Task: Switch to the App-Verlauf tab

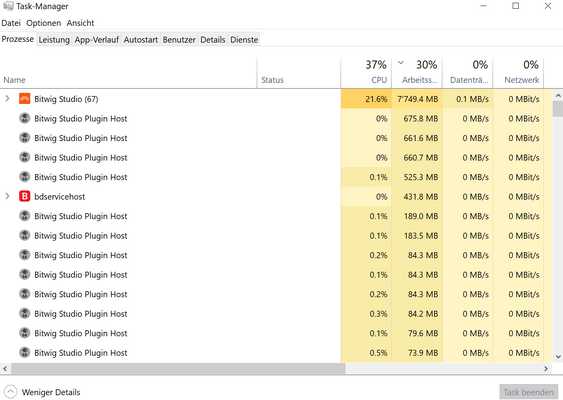Action: (97, 39)
